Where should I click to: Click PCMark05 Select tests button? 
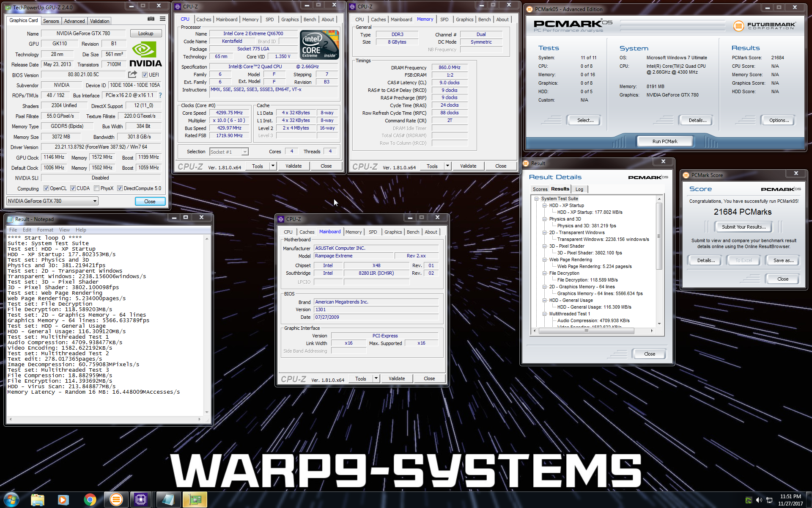click(585, 120)
